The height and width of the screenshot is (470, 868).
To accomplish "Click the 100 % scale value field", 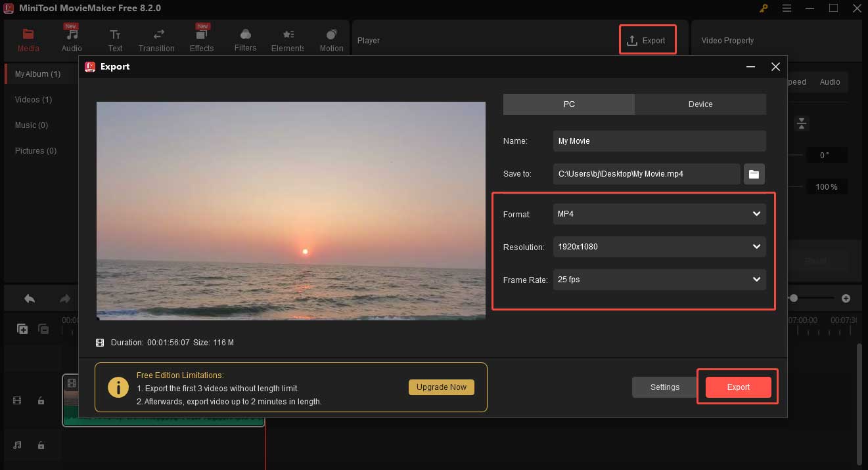I will coord(827,187).
